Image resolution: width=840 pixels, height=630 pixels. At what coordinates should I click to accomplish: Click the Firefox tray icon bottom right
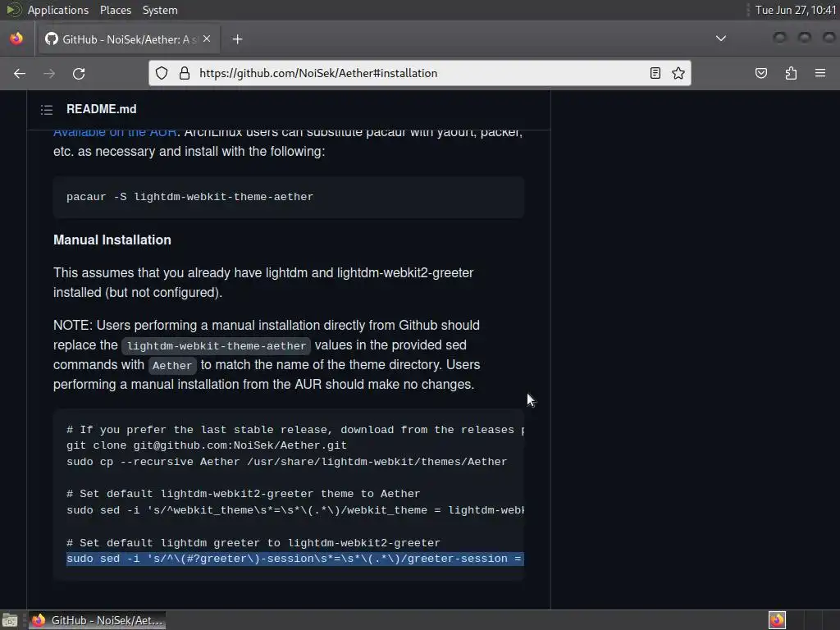777,620
